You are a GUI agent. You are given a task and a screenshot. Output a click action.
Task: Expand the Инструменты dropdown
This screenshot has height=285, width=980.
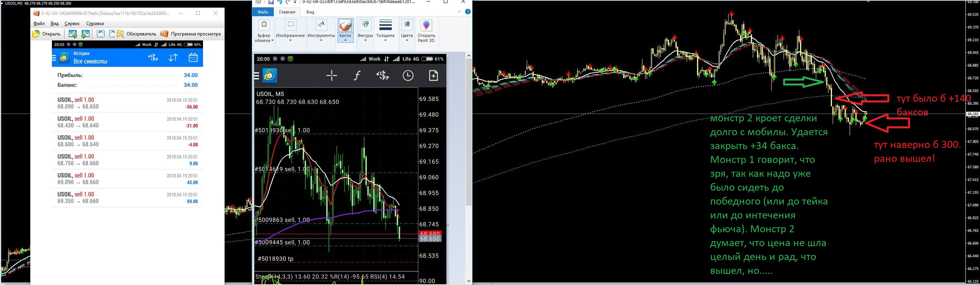pyautogui.click(x=321, y=34)
